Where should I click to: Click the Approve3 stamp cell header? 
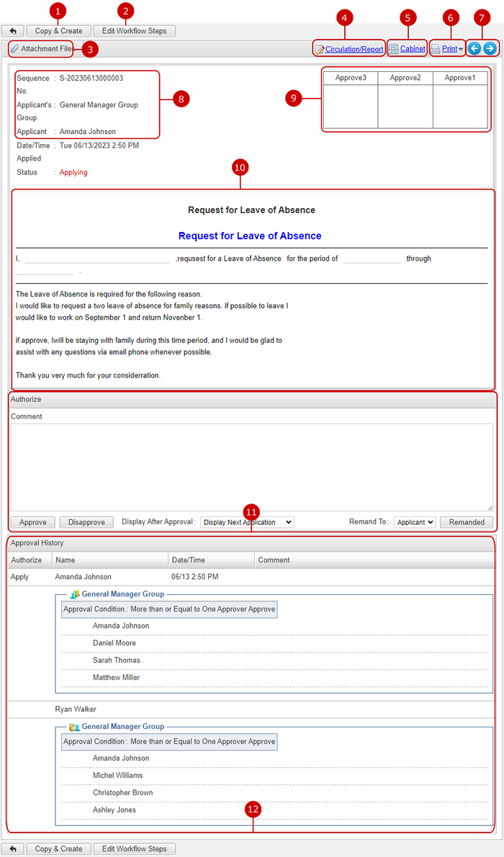tap(351, 78)
